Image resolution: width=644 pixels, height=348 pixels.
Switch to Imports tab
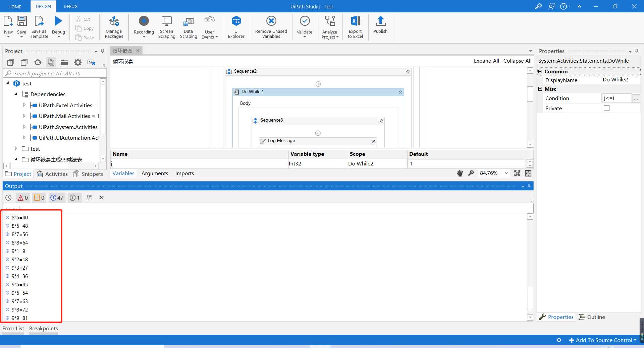(x=184, y=173)
